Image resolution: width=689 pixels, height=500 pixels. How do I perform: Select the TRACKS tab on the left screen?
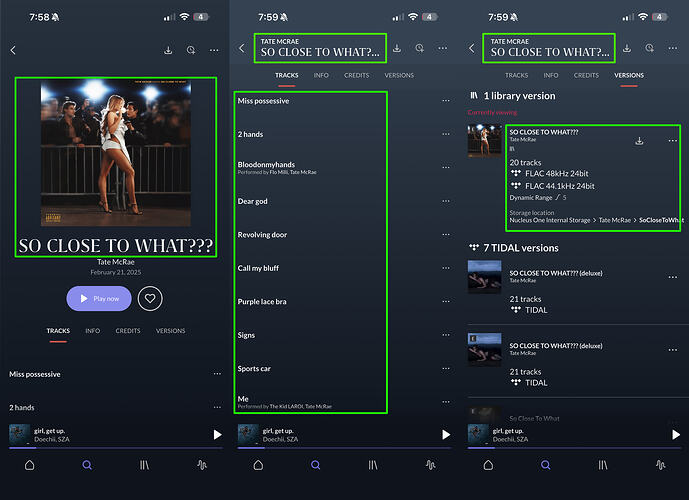[58, 331]
